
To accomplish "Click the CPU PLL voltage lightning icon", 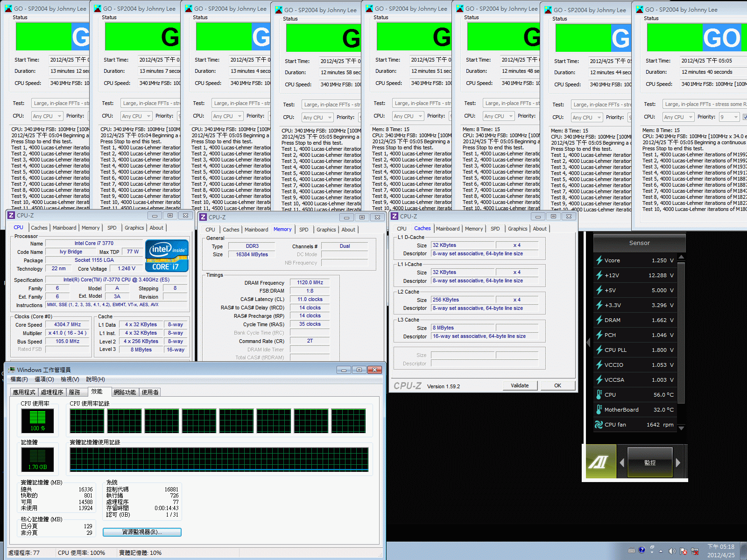I will 599,350.
